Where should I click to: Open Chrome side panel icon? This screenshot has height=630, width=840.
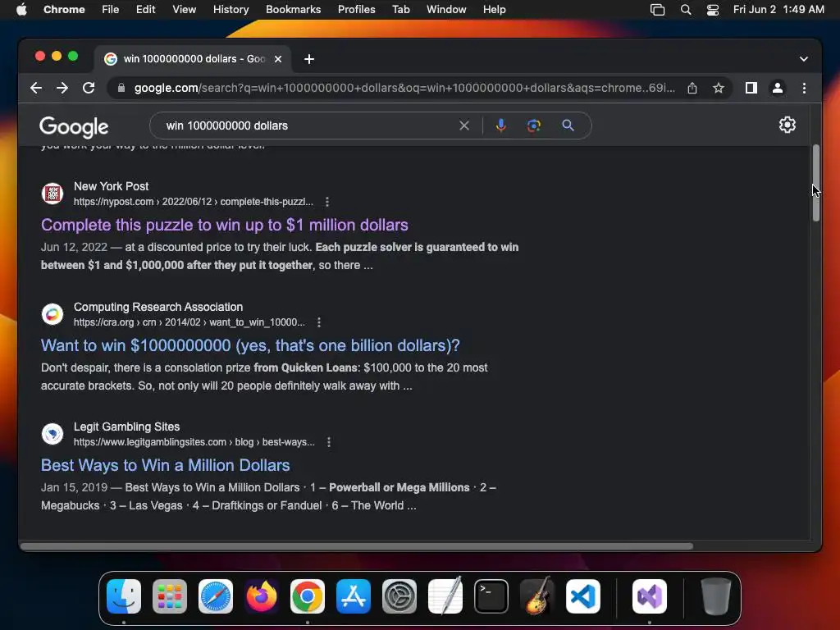(x=751, y=88)
